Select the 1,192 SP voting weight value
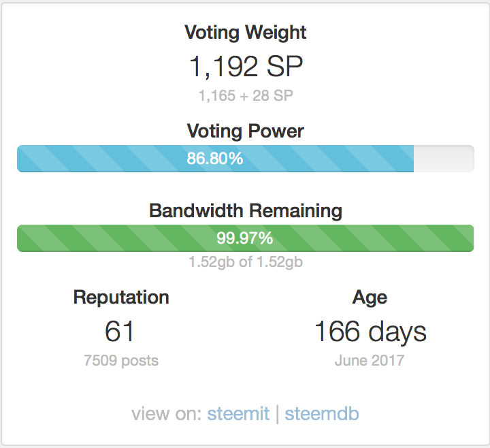 tap(245, 67)
